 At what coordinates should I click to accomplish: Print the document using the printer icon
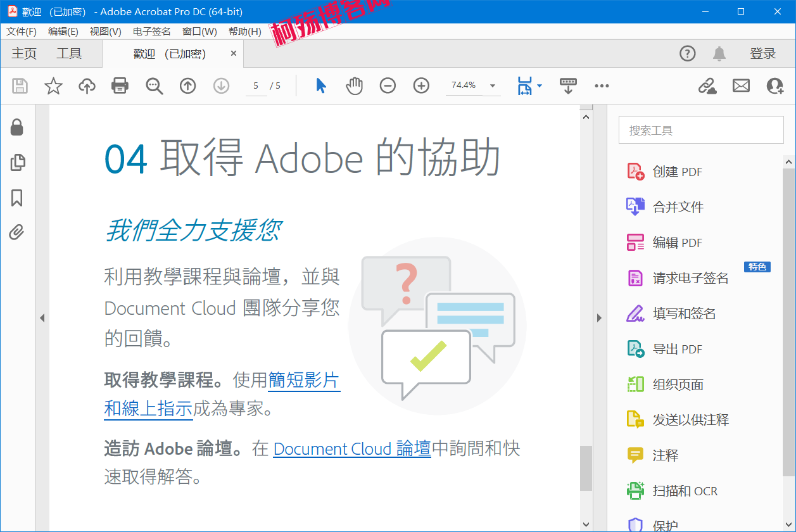120,85
